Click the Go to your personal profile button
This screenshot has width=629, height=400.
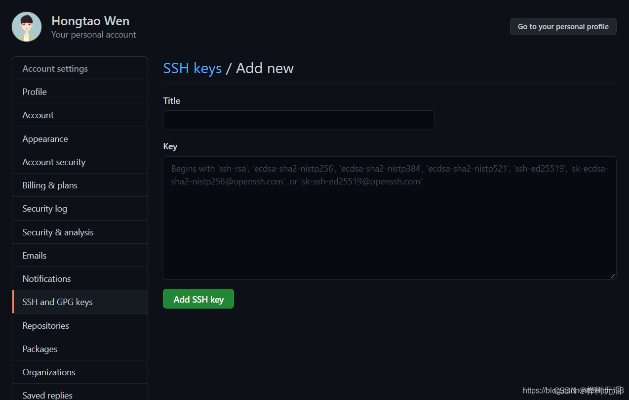pos(563,27)
